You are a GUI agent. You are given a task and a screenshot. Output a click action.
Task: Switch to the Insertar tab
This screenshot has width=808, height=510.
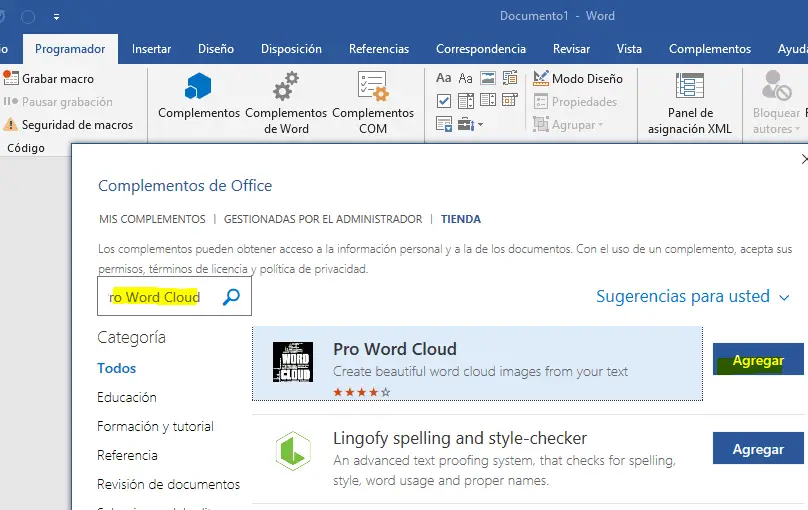point(152,49)
